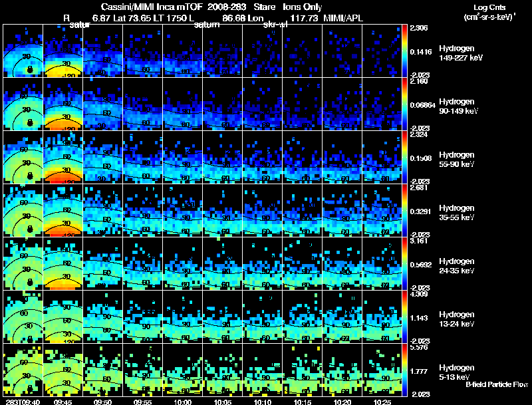Screen dimensions: 532x405
Task: Open the 55-90 keV image panel at 283T09:40
Action: coord(23,157)
